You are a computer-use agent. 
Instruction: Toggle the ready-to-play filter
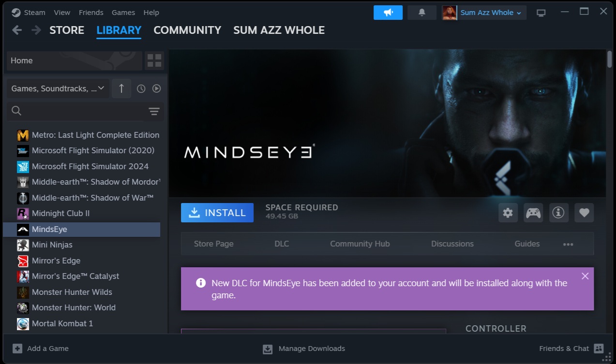click(x=156, y=88)
